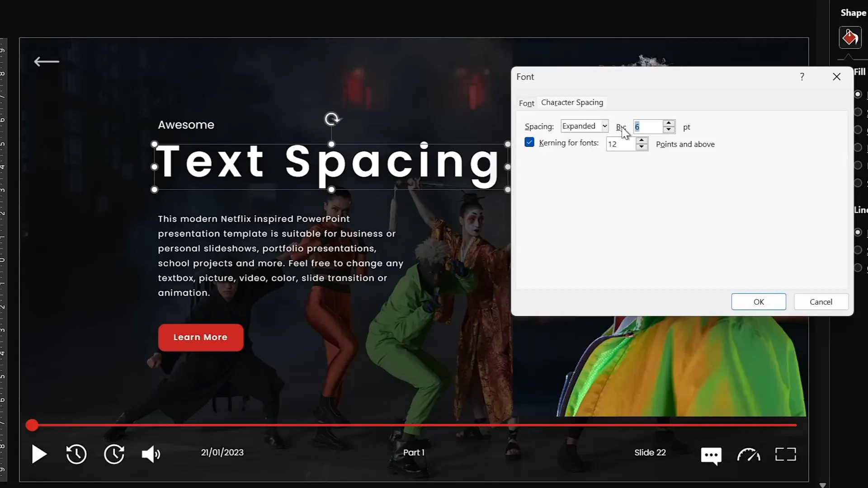Confirm with the OK button

click(759, 302)
